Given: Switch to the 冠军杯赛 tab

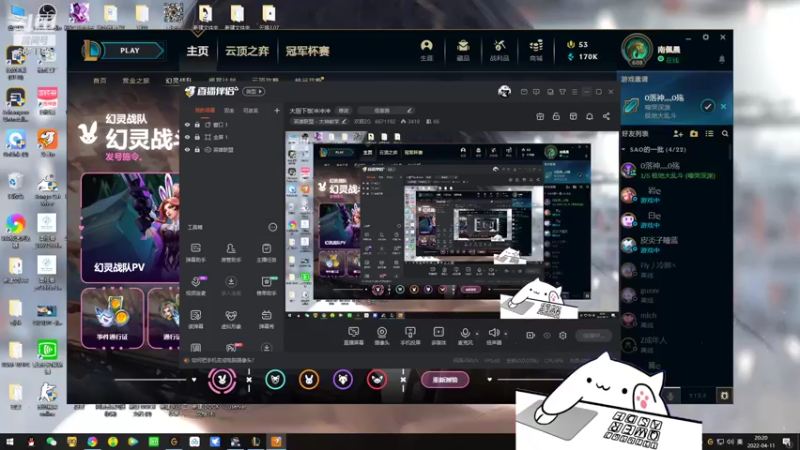Looking at the screenshot, I should (x=307, y=51).
